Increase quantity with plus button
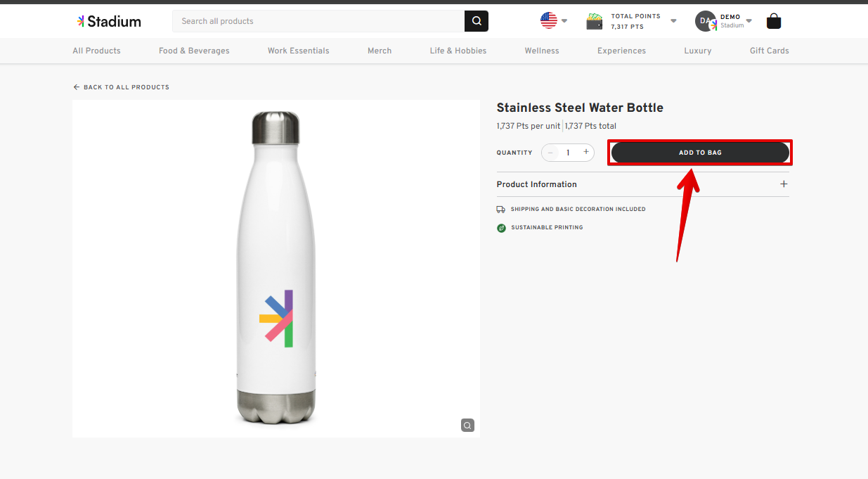 pos(586,152)
